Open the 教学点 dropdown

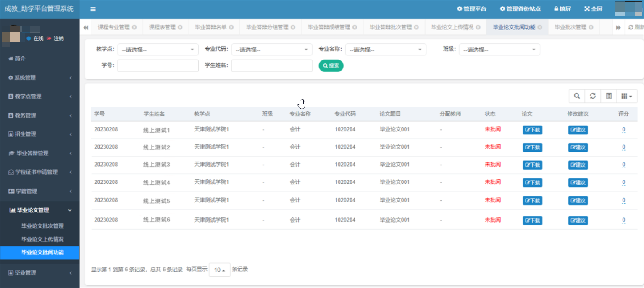pos(158,50)
